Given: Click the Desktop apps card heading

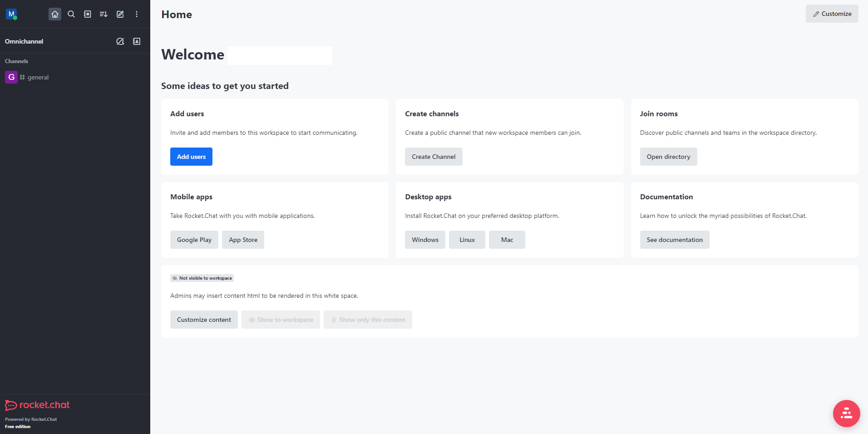Looking at the screenshot, I should click(428, 197).
